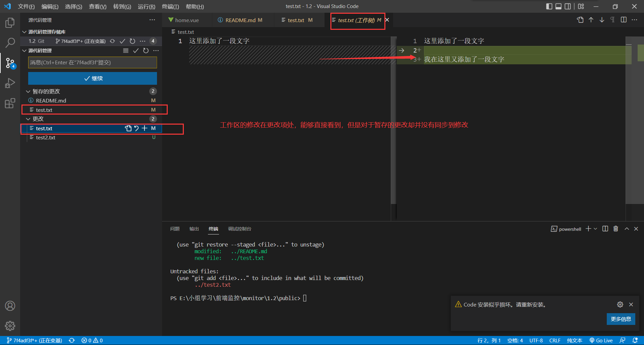Click Go Live in status bar
Viewport: 644px width, 345px height.
coord(601,340)
